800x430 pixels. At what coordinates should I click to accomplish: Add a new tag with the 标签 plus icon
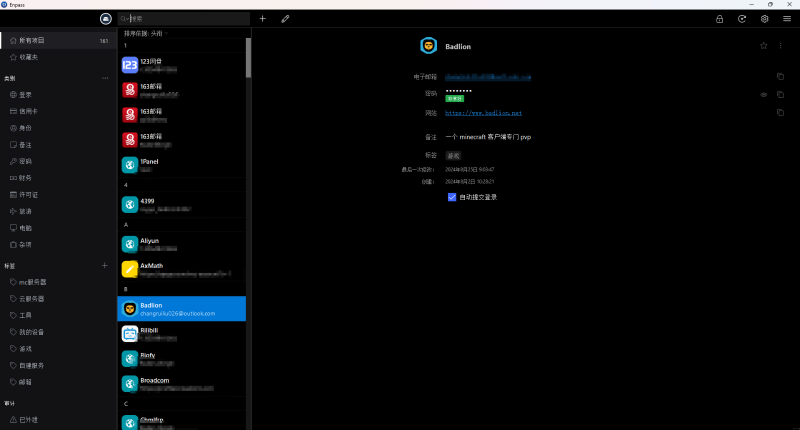(x=105, y=265)
